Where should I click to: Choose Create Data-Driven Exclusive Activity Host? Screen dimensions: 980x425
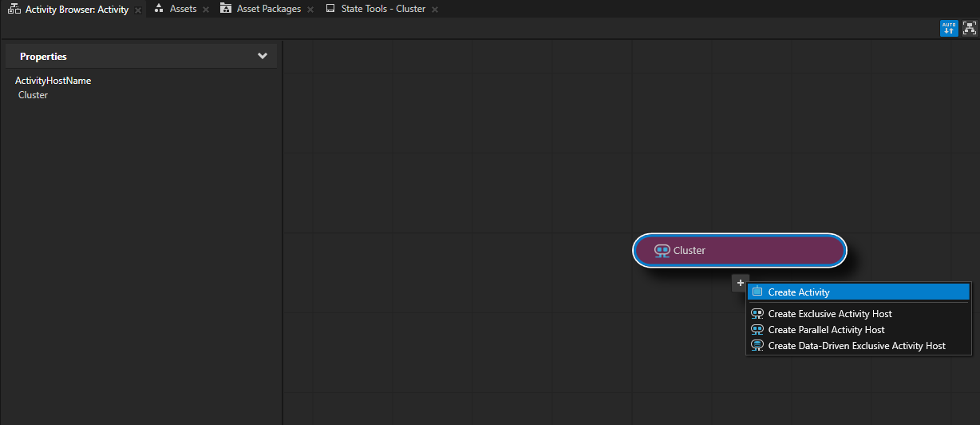pos(859,346)
